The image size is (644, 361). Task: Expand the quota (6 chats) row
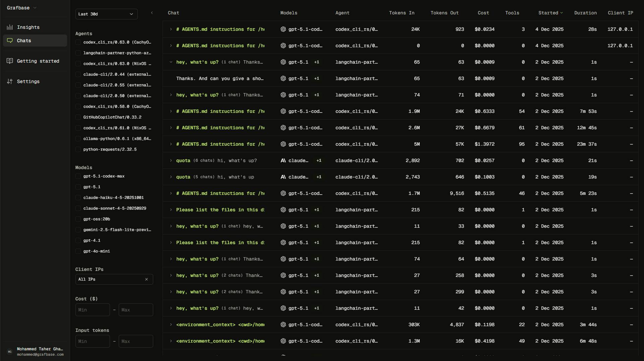pos(171,160)
